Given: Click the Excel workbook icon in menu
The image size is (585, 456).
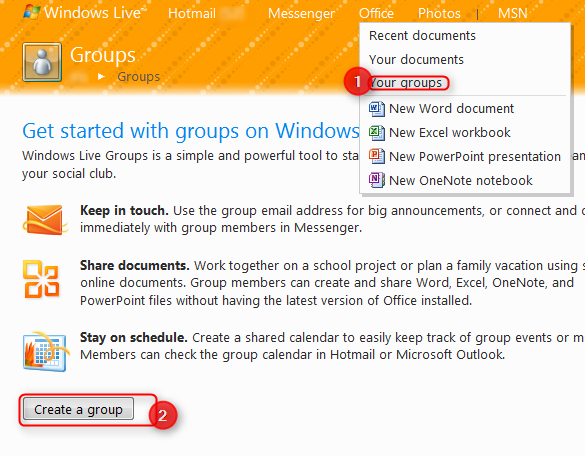Looking at the screenshot, I should coord(376,132).
